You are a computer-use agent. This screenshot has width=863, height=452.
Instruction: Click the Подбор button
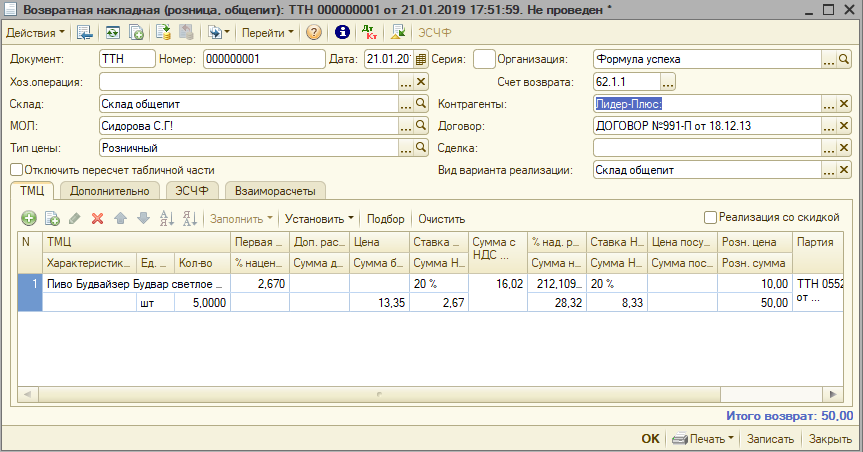pos(386,218)
